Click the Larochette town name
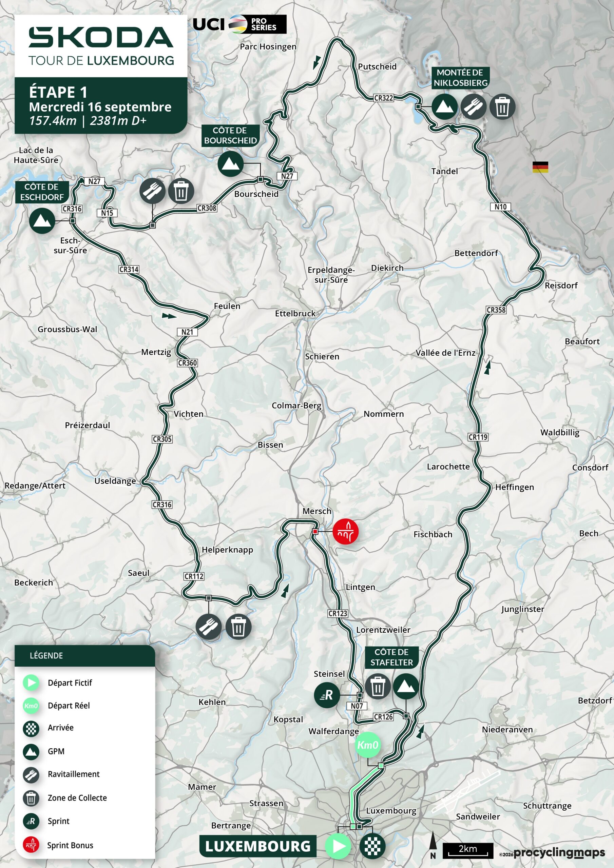Image resolution: width=614 pixels, height=868 pixels. [448, 467]
